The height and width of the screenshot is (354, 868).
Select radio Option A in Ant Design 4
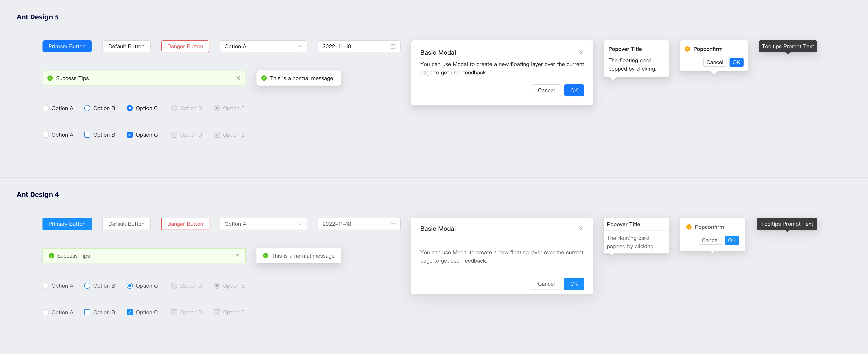click(x=46, y=286)
